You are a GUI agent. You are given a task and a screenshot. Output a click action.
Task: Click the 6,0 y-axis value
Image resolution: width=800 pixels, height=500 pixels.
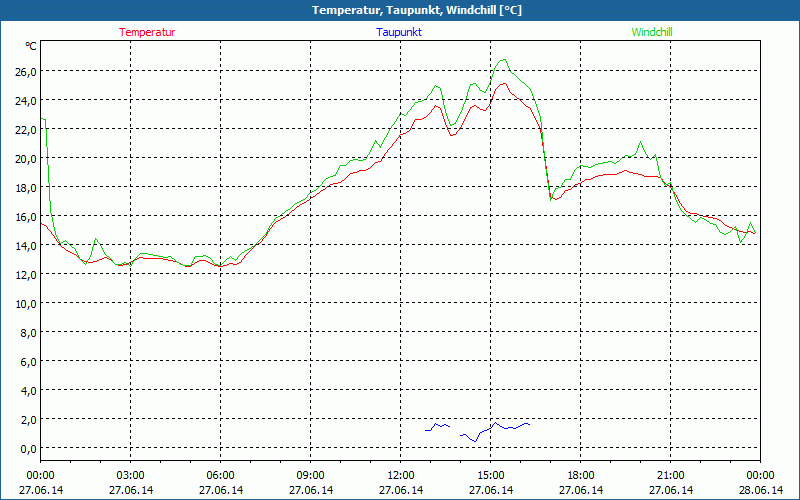click(28, 362)
